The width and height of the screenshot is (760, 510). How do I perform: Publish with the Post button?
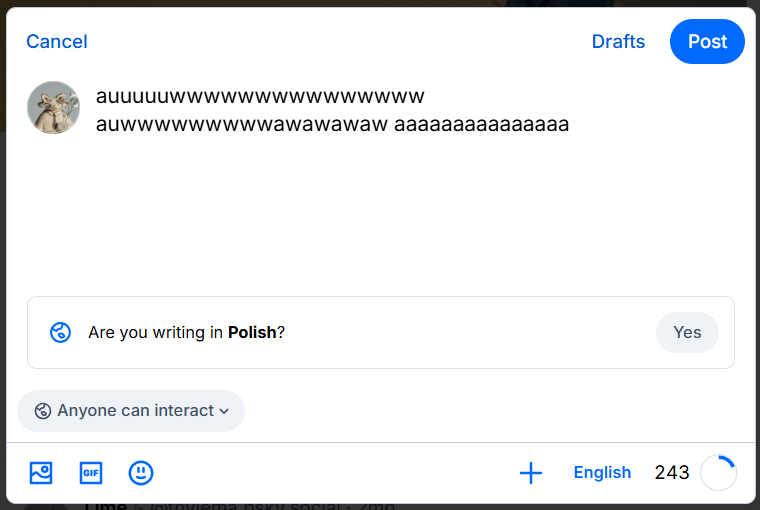[x=707, y=42]
